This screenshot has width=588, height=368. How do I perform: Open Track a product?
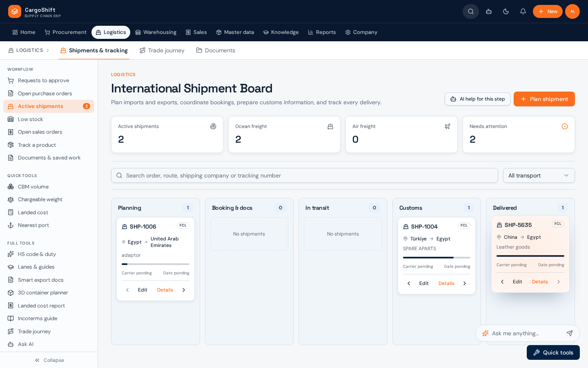(x=49, y=145)
